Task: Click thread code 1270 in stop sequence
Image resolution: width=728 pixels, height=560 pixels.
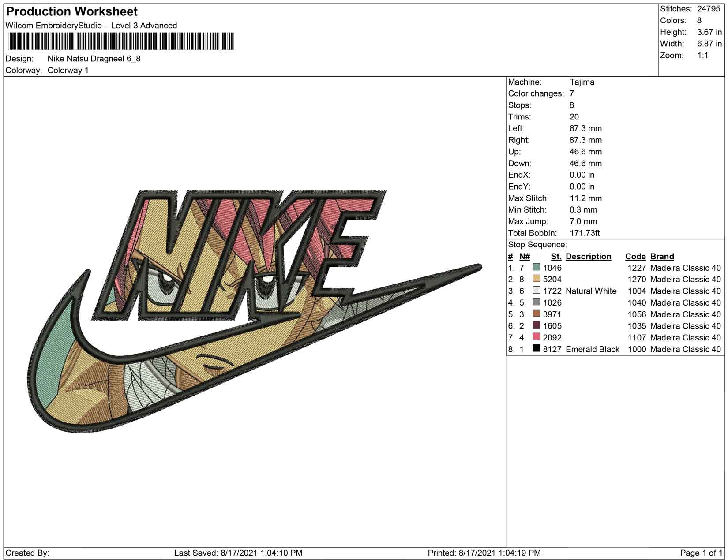Action: (x=637, y=280)
